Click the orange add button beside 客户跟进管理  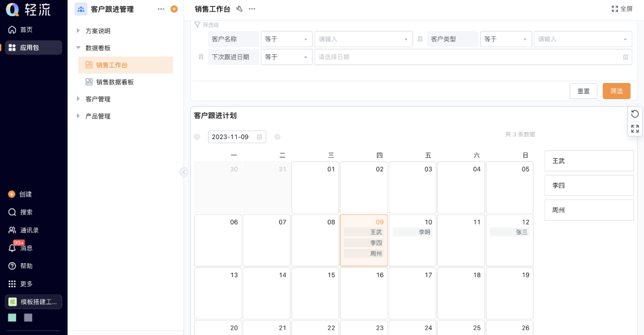(174, 9)
